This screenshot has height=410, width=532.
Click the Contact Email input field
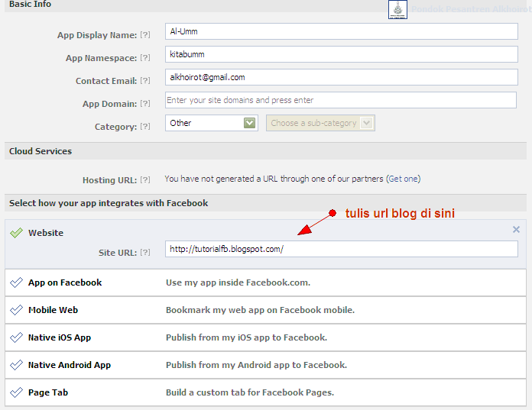pos(342,77)
